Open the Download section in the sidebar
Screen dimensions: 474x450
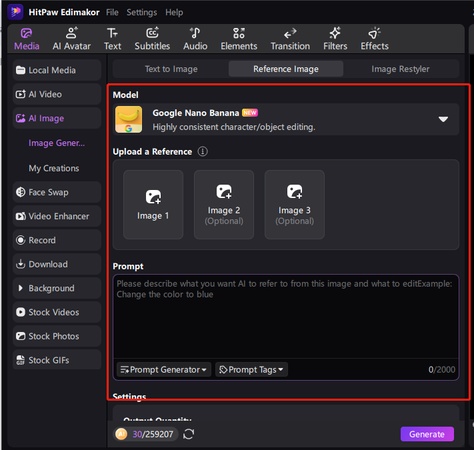pyautogui.click(x=57, y=264)
